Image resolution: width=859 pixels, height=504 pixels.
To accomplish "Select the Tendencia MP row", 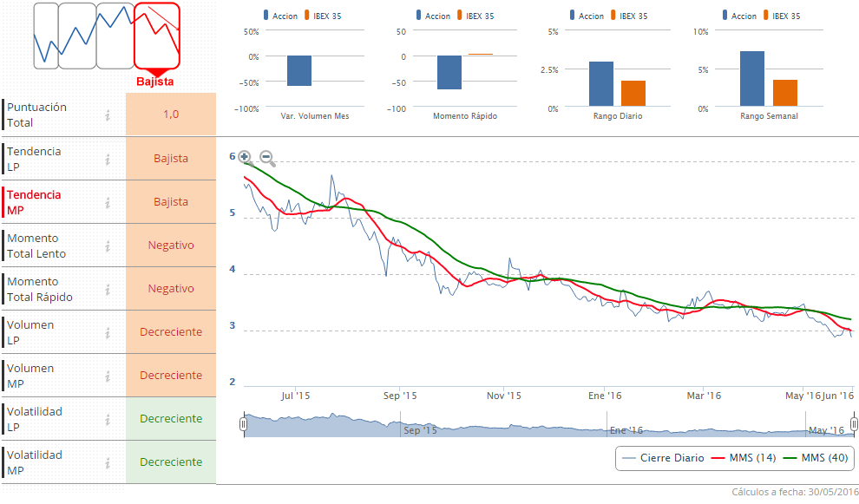I will click(x=109, y=202).
